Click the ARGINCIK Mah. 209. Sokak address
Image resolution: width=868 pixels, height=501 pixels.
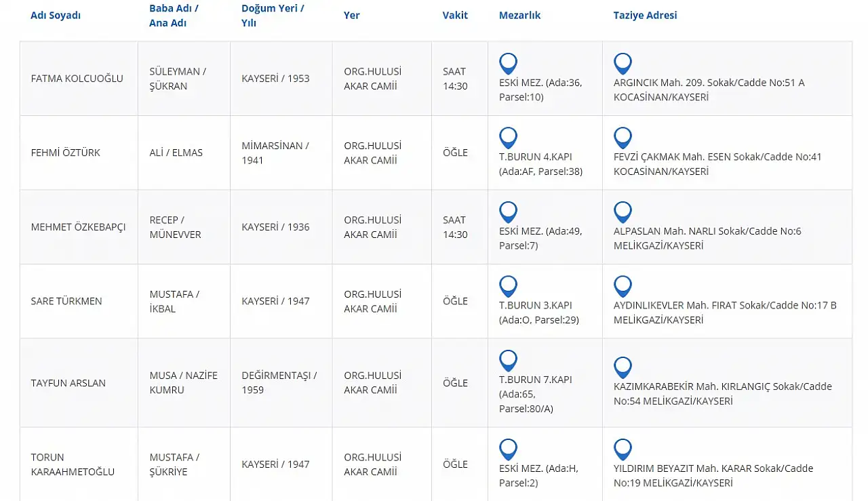[709, 83]
